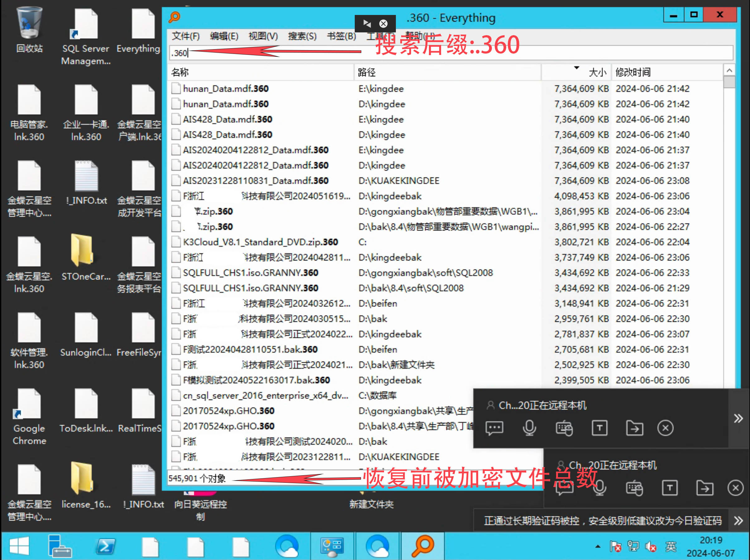
Task: Open the Windows Start button
Action: (19, 546)
